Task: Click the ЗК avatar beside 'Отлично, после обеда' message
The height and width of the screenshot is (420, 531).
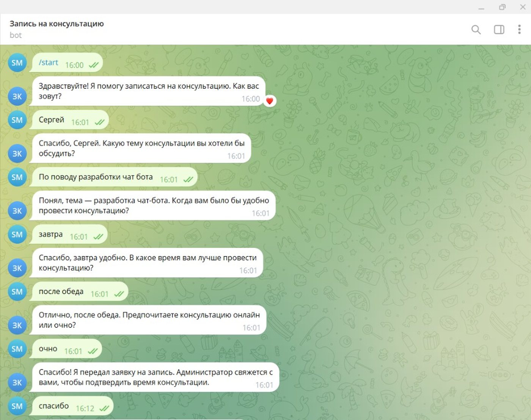Action: coord(17,326)
